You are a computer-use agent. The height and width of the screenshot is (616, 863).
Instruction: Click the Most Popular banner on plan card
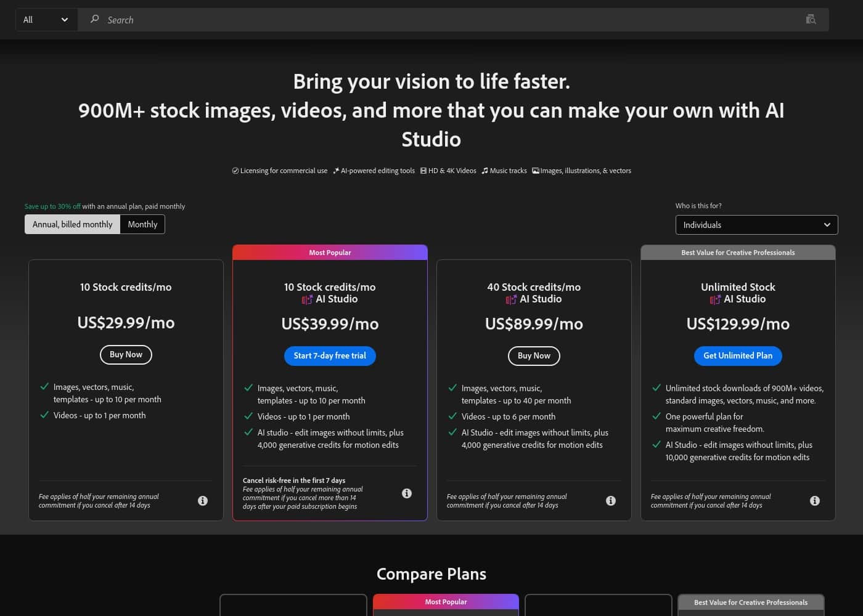tap(330, 253)
